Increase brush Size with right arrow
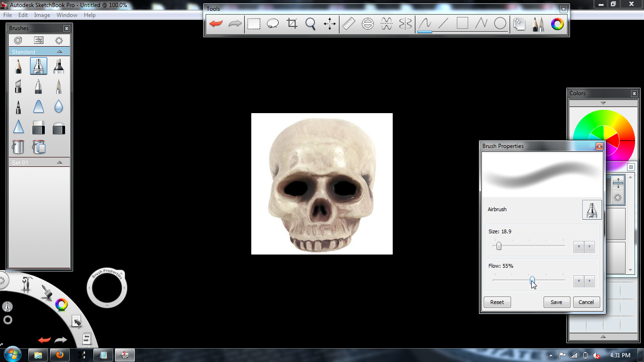Image resolution: width=644 pixels, height=362 pixels. click(x=589, y=246)
